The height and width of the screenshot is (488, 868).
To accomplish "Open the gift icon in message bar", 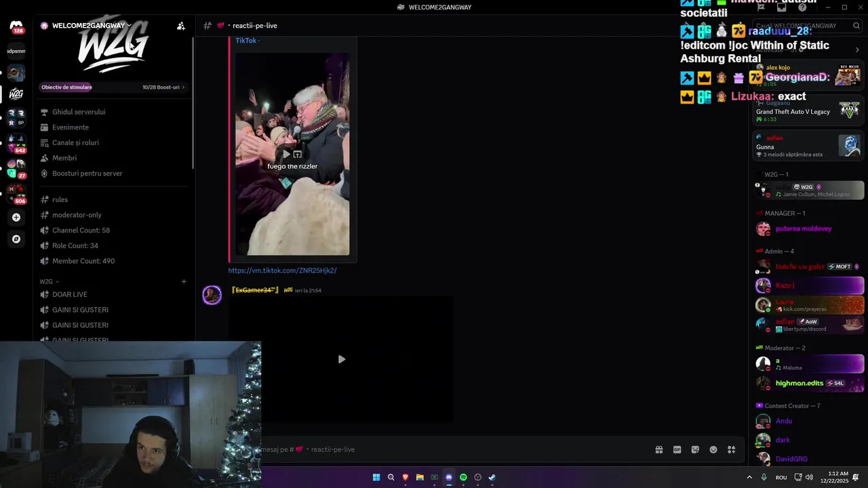I will [658, 449].
